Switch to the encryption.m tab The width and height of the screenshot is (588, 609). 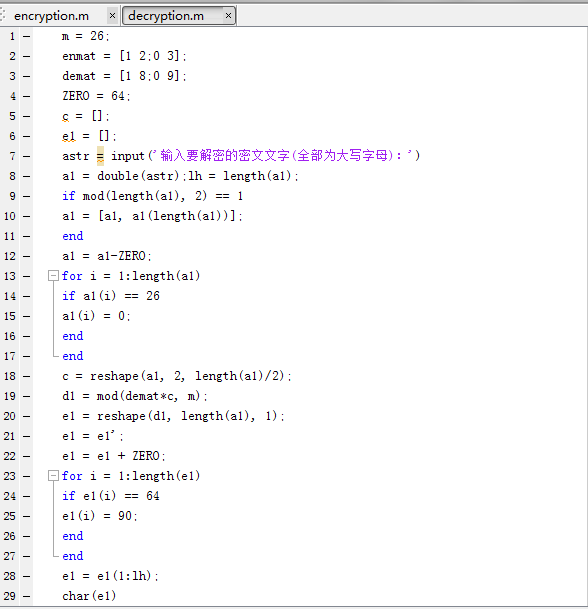point(51,16)
